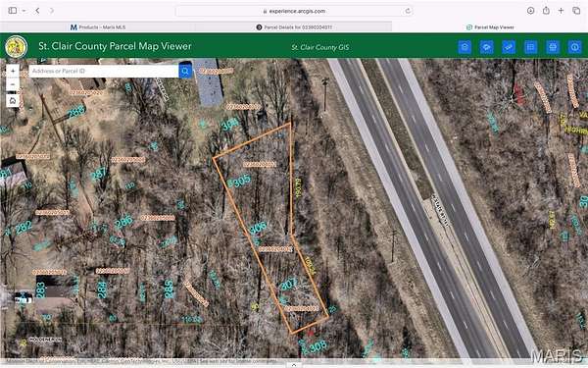Image resolution: width=588 pixels, height=368 pixels.
Task: Open a new Safari tab
Action: (561, 11)
